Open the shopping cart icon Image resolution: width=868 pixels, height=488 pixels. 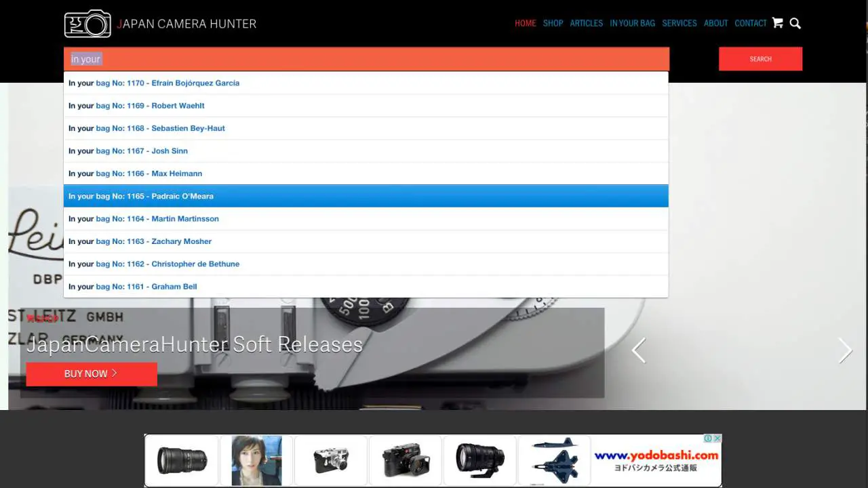(778, 23)
